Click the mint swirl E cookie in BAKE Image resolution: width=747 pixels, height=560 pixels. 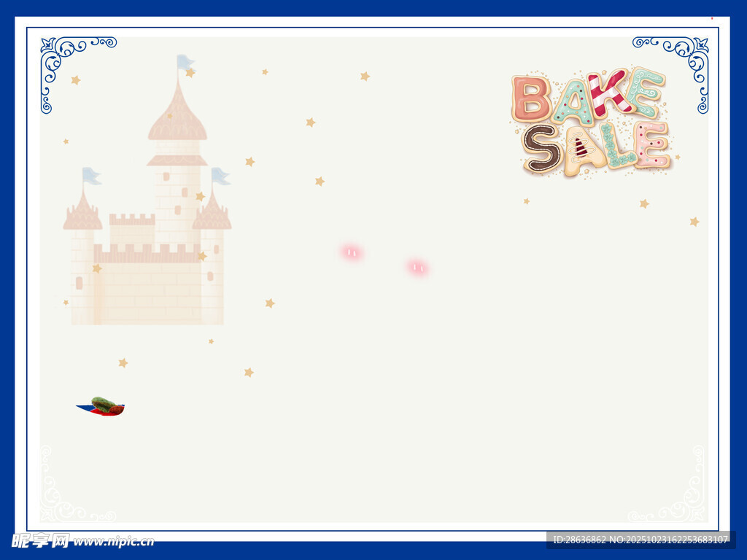646,91
